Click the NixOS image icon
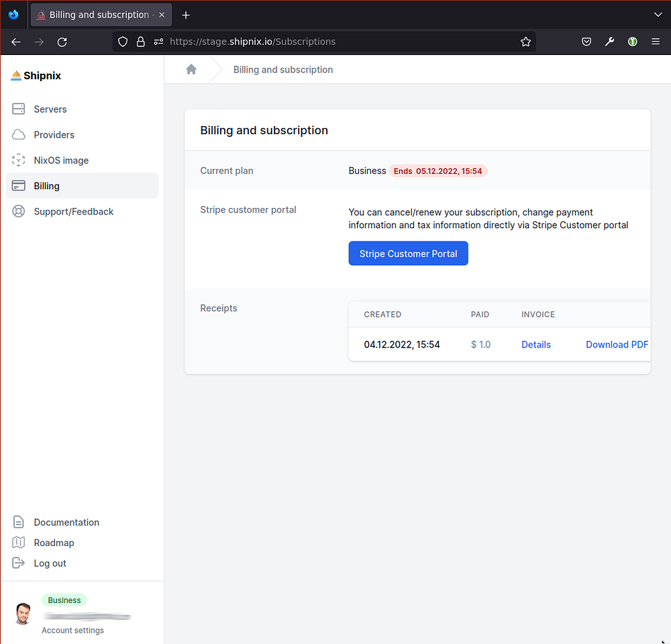 [18, 160]
